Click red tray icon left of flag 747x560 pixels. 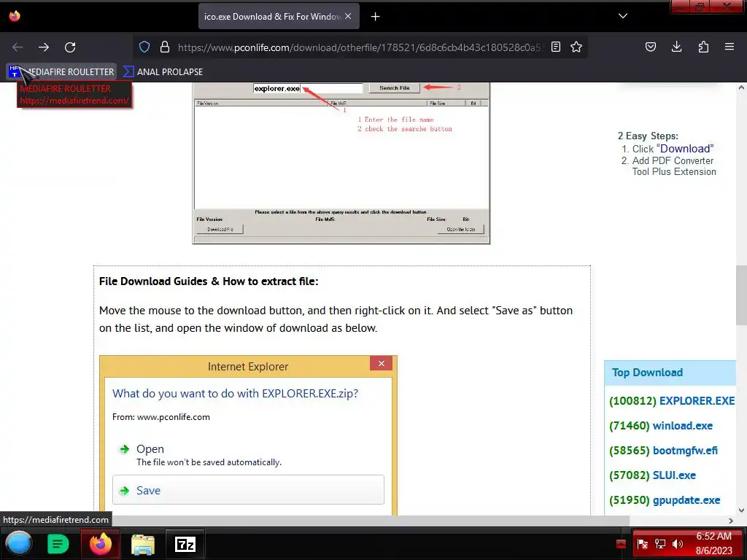tap(621, 544)
